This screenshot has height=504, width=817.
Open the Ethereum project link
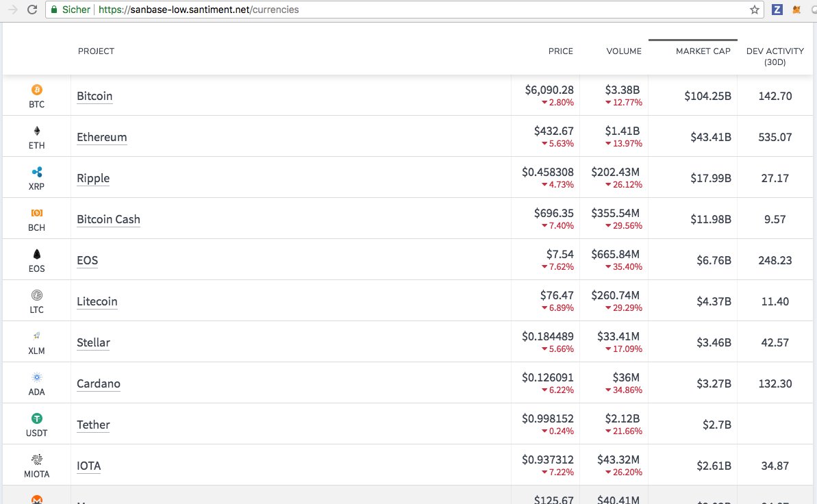click(101, 137)
